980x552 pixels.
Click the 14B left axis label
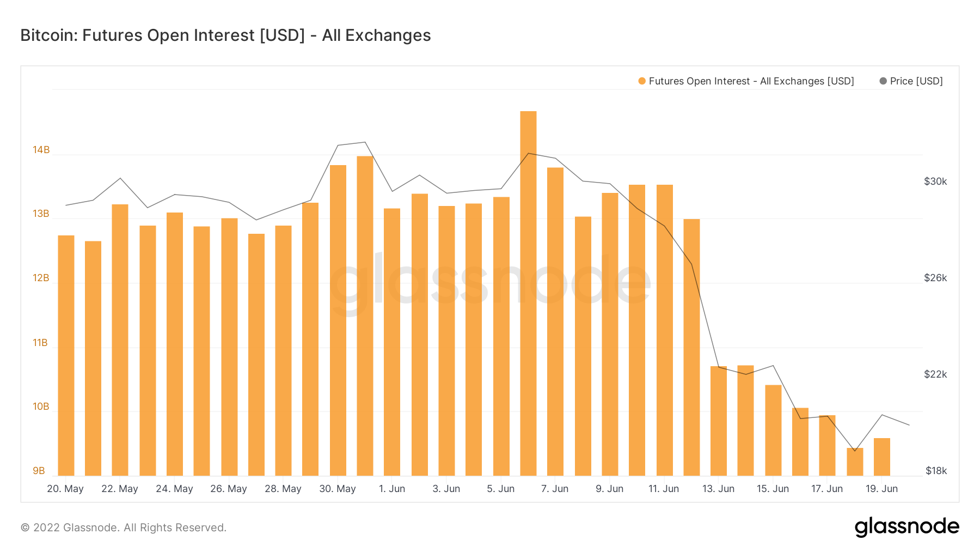pos(41,150)
